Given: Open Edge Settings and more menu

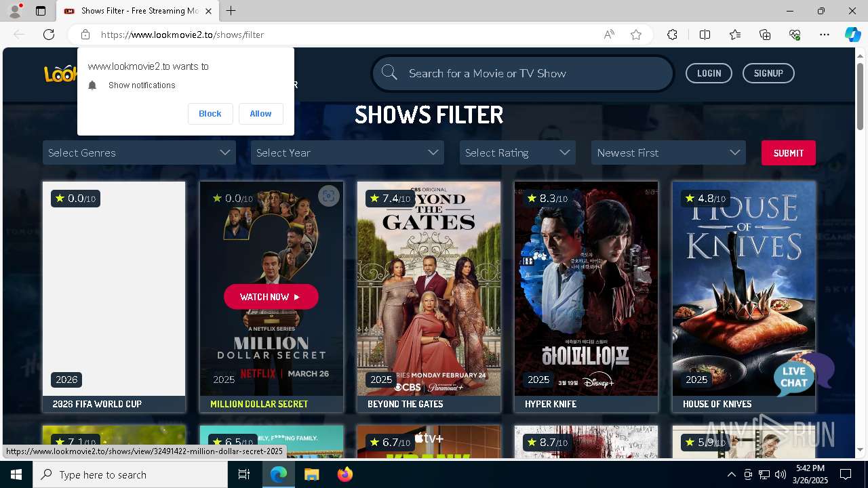Looking at the screenshot, I should coord(825,35).
